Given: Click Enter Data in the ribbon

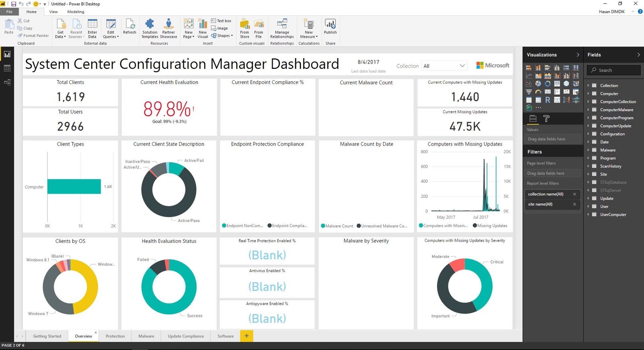Looking at the screenshot, I should (92, 29).
